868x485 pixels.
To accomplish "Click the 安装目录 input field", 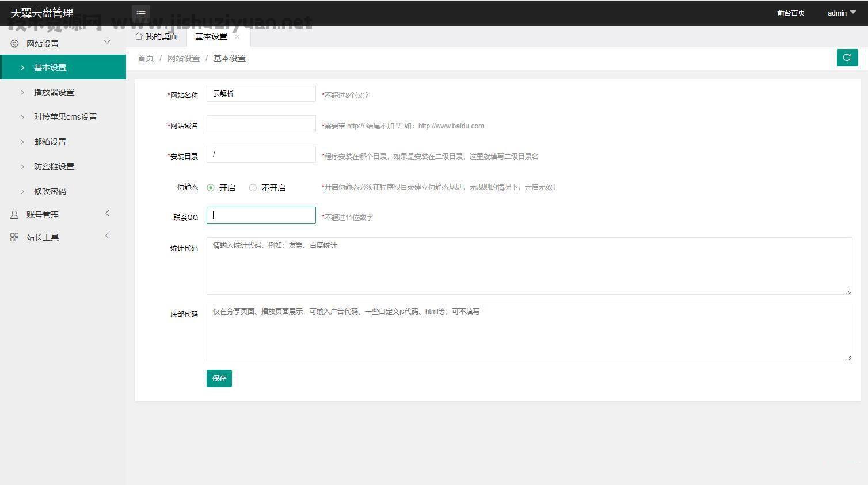I will (261, 154).
